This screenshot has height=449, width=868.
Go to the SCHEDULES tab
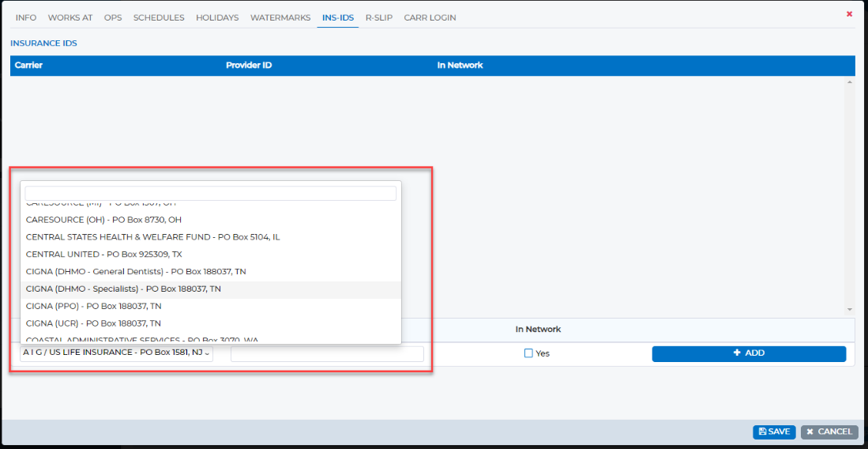(159, 17)
